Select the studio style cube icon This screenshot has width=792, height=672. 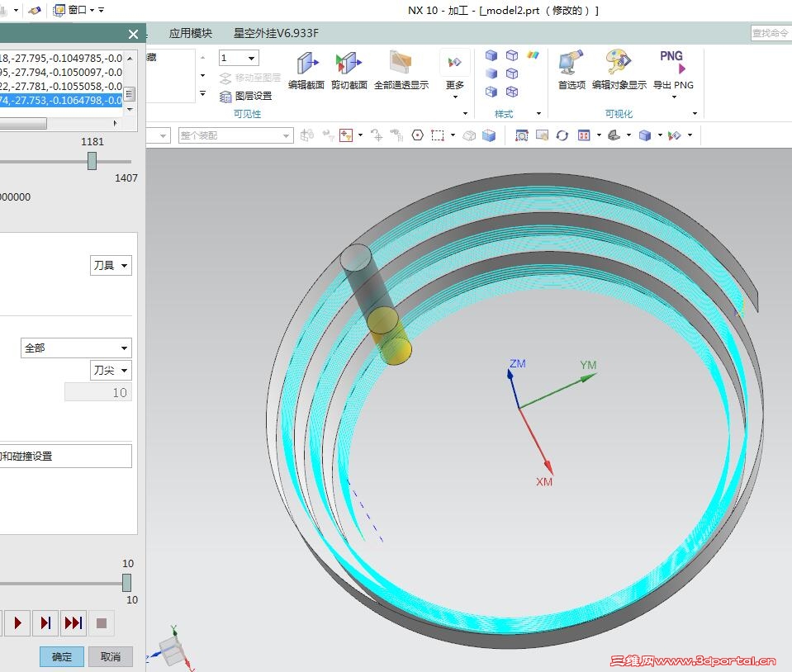[x=491, y=92]
